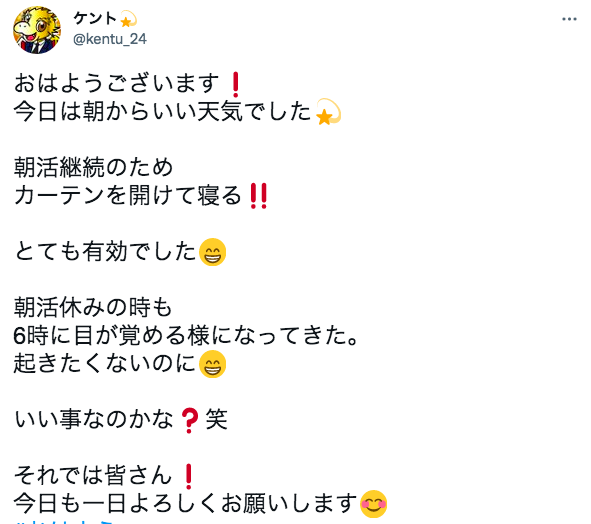Click the grinning emoji after とても有効でした

[213, 252]
